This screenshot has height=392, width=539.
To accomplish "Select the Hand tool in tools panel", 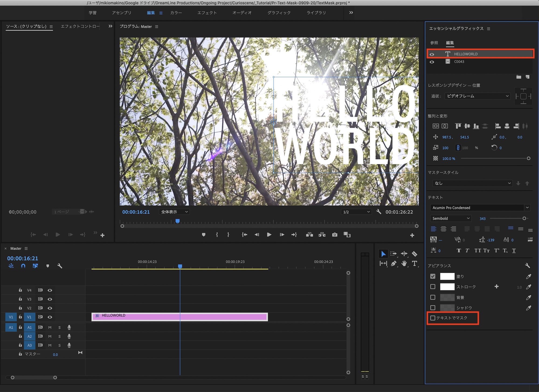I will point(404,264).
